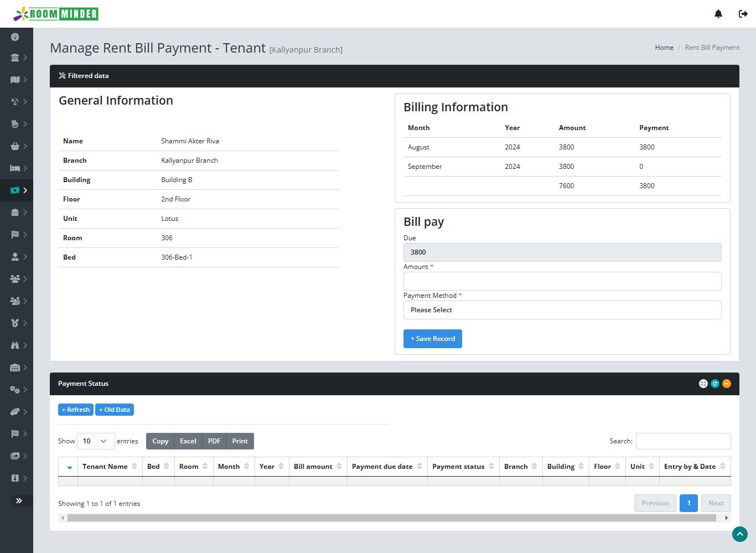The image size is (756, 553).
Task: Open the burger food icon in sidebar
Action: click(15, 213)
